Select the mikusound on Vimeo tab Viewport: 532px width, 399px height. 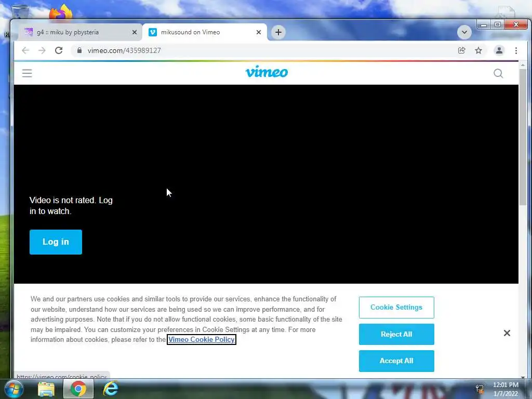205,32
